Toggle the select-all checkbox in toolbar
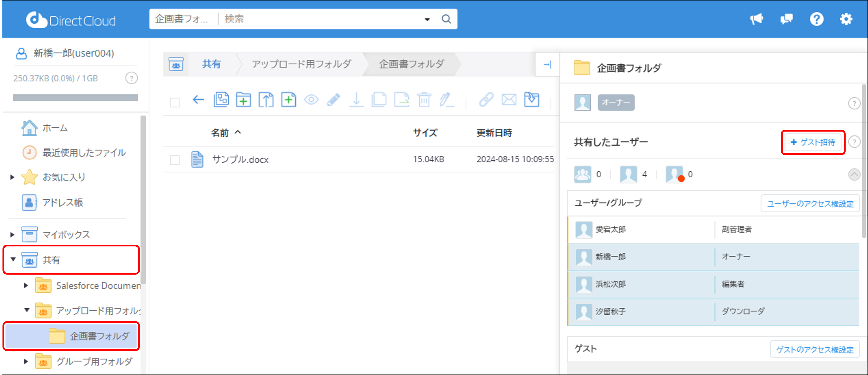The width and height of the screenshot is (868, 375). point(174,102)
